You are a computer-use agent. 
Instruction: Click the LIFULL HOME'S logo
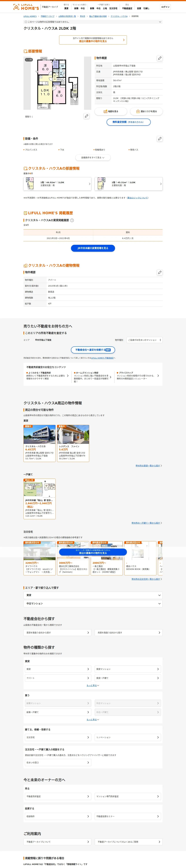[26, 7]
